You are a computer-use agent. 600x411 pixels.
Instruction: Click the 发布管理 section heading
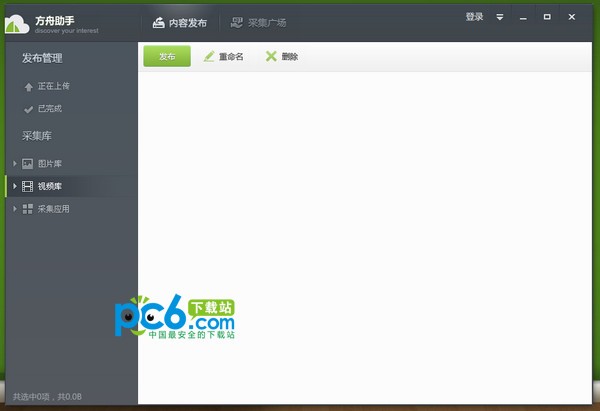[x=42, y=58]
